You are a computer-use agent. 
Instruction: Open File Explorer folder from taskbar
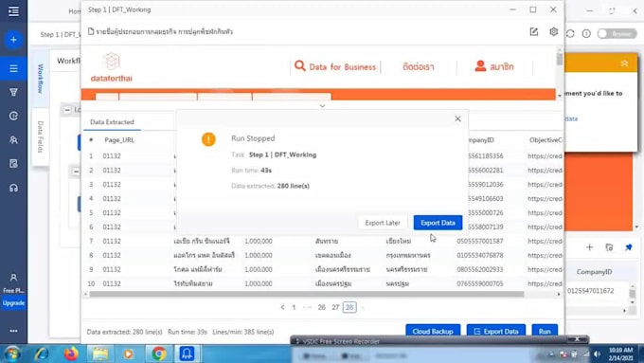pyautogui.click(x=99, y=354)
